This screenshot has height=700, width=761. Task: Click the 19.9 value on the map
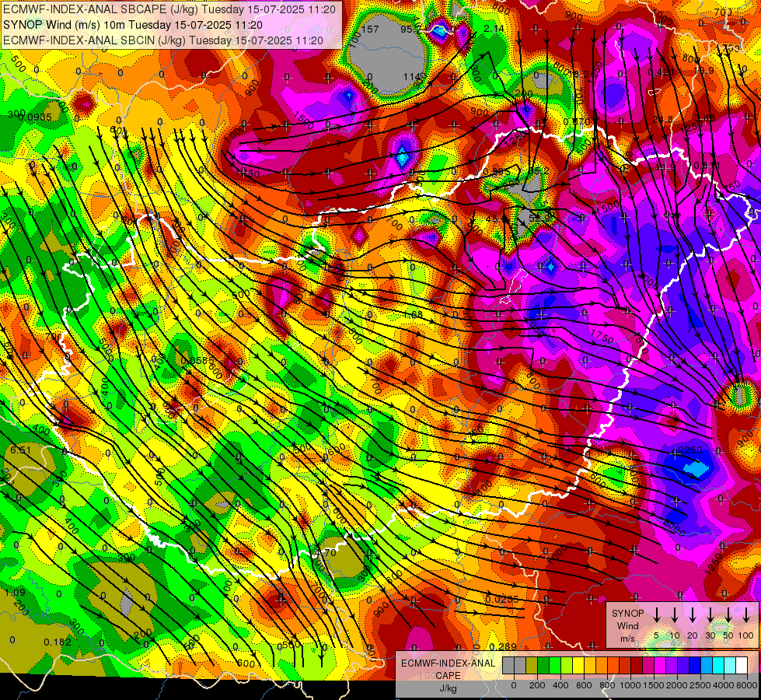point(704,71)
